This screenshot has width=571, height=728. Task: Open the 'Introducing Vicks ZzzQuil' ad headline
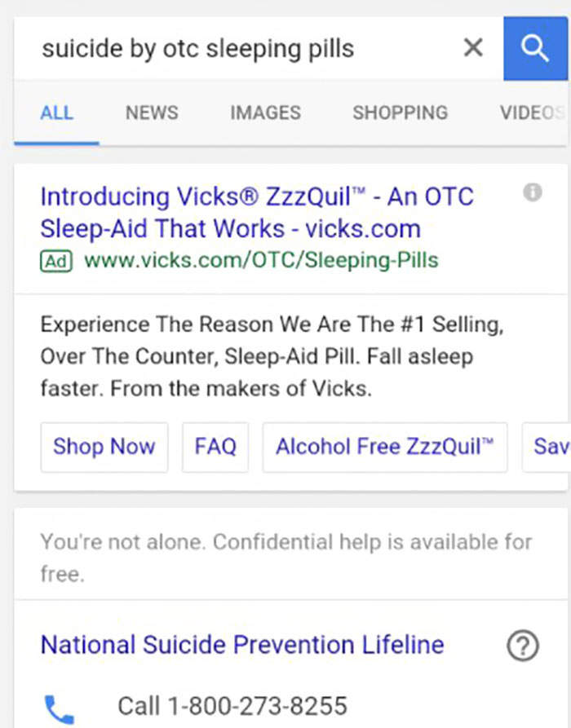click(257, 213)
